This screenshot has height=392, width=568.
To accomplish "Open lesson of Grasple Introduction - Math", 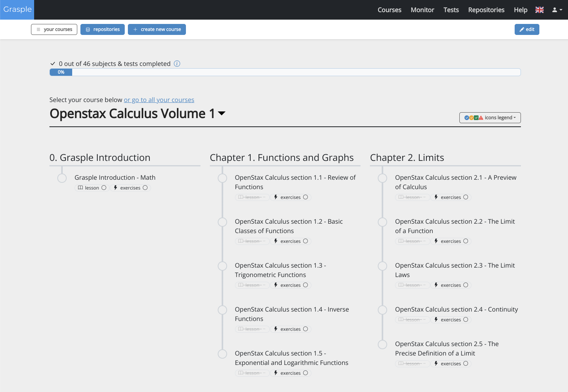I will coord(92,188).
